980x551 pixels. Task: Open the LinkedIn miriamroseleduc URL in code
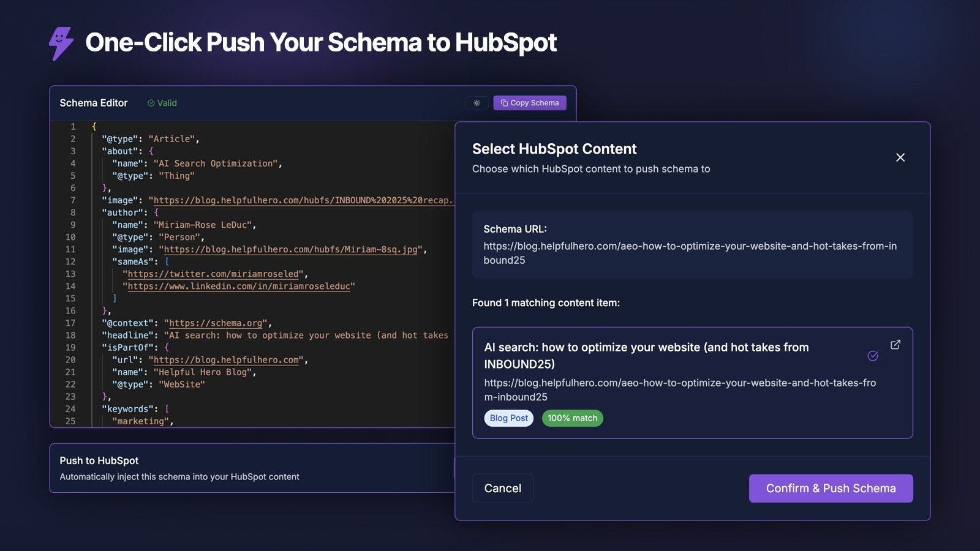coord(239,287)
